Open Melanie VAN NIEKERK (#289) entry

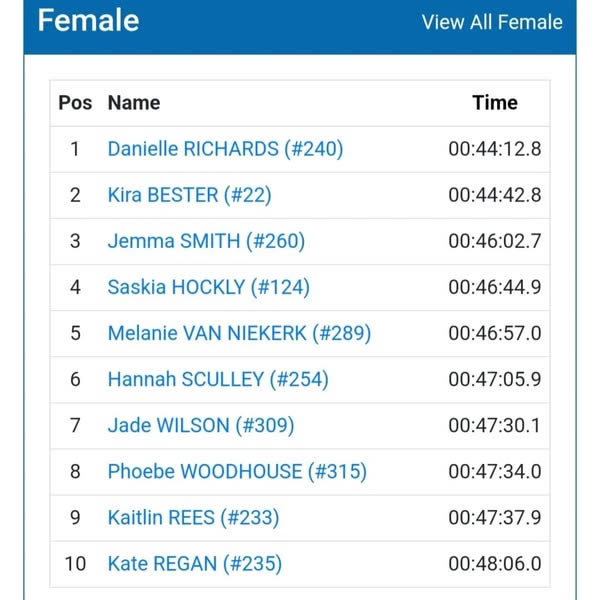point(239,333)
